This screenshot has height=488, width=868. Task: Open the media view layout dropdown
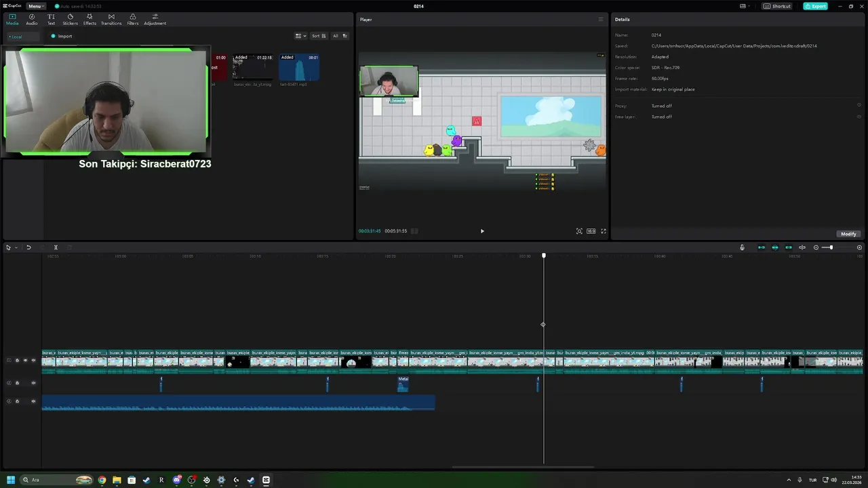pyautogui.click(x=301, y=36)
